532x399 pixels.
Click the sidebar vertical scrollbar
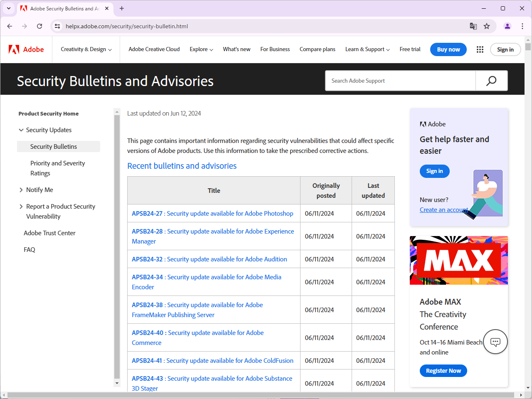pyautogui.click(x=117, y=248)
